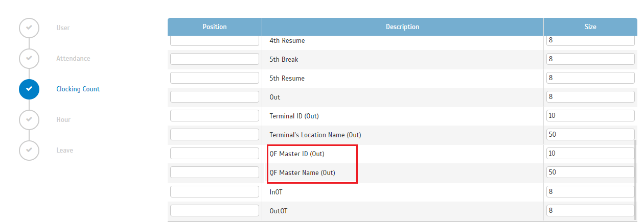644x223 pixels.
Task: Focus the Position field for 5th Break
Action: [215, 59]
